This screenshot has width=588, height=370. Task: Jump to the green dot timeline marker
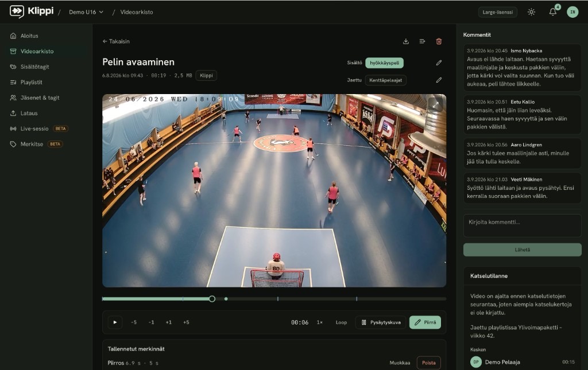click(x=226, y=299)
